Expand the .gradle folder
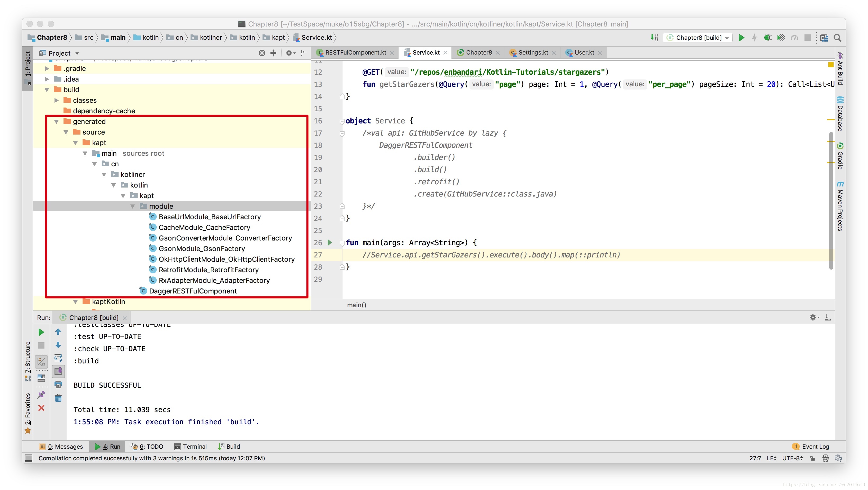868x490 pixels. [x=47, y=68]
